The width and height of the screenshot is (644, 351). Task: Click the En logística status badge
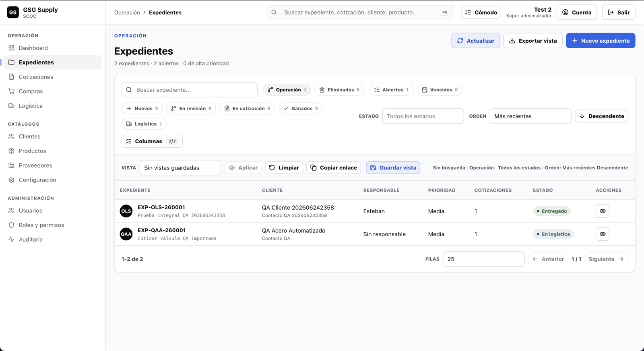click(553, 234)
